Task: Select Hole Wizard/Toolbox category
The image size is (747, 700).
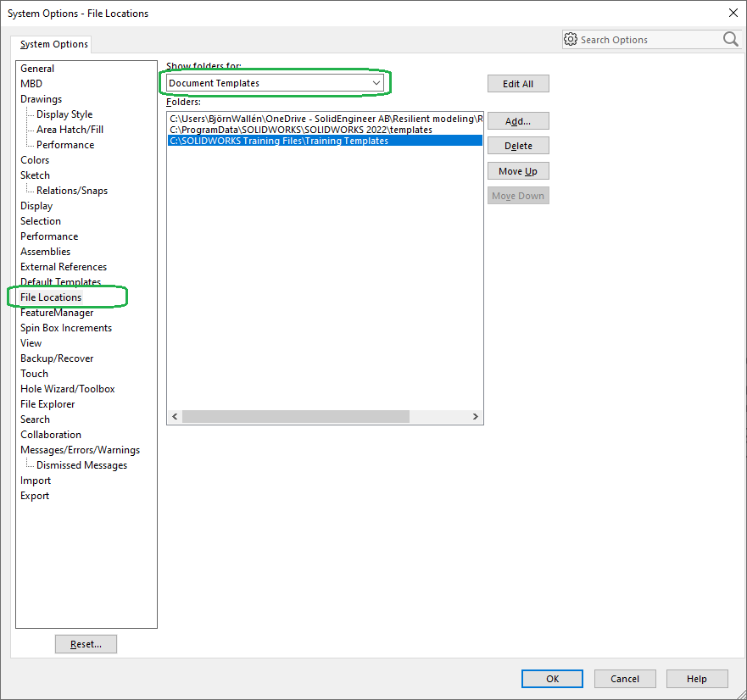Action: click(67, 389)
